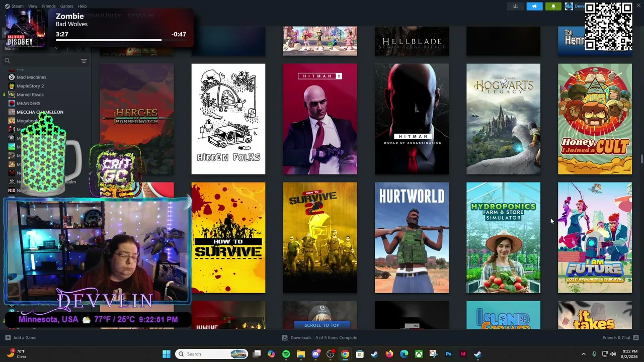Open Spotify from the taskbar
Image resolution: width=644 pixels, height=362 pixels.
tap(286, 354)
